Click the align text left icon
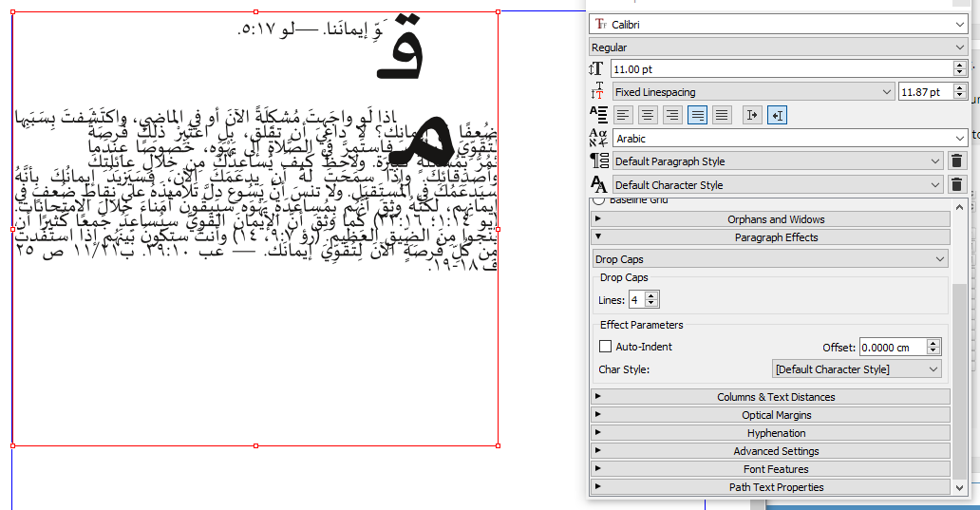The width and height of the screenshot is (980, 510). tap(623, 115)
